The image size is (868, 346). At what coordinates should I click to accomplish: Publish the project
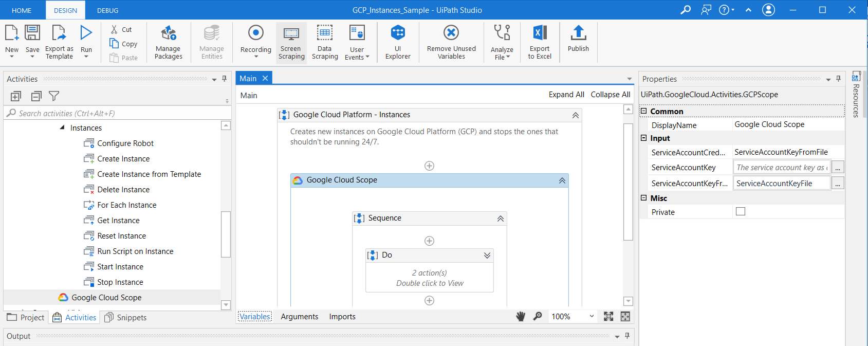tap(578, 39)
